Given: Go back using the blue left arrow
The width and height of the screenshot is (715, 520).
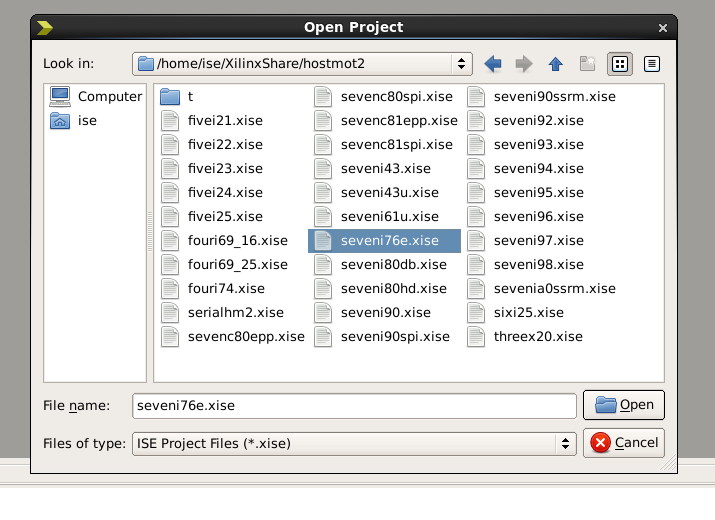Looking at the screenshot, I should pos(493,64).
